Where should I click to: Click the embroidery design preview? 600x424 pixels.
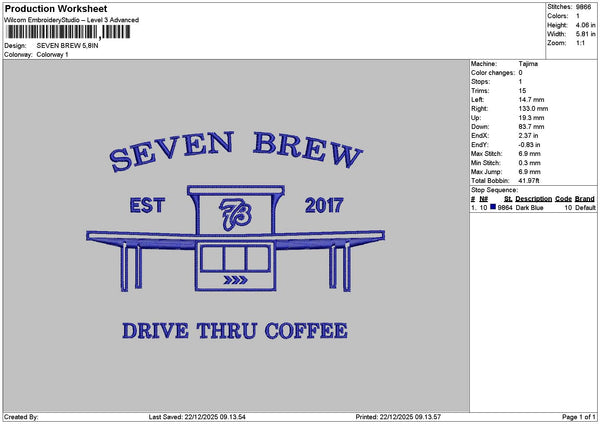(236, 236)
